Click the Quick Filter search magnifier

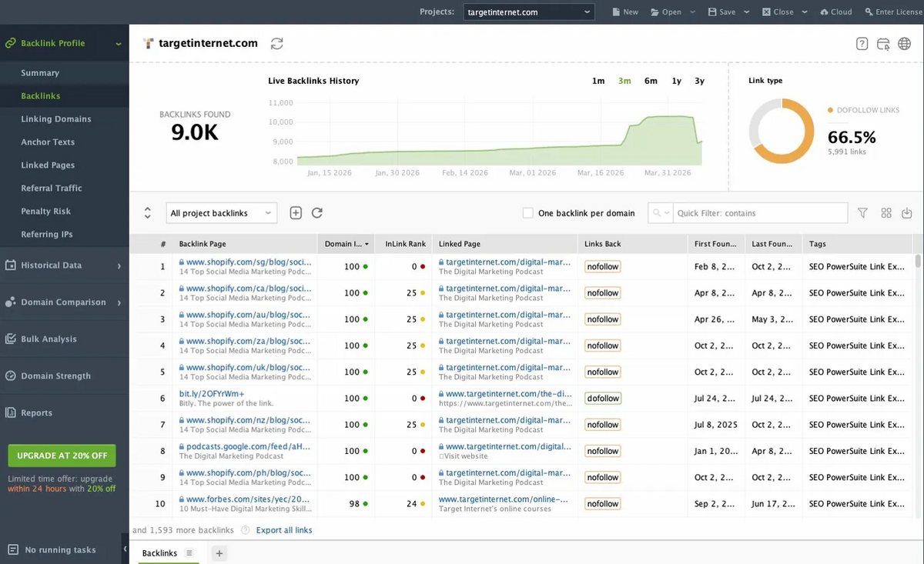click(x=657, y=213)
